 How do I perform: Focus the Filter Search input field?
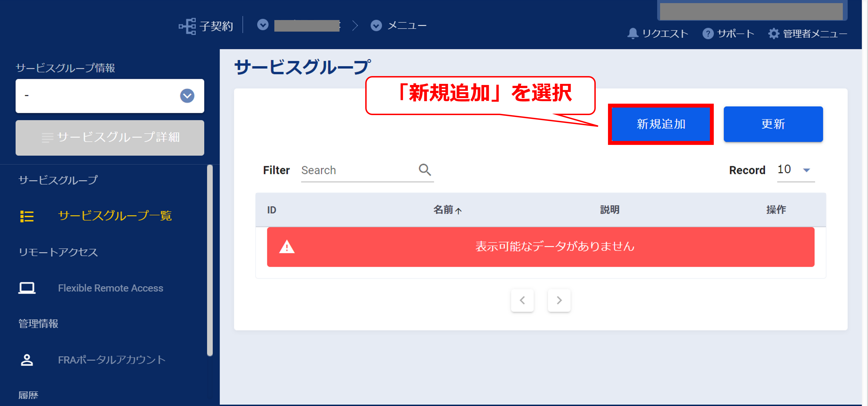357,170
